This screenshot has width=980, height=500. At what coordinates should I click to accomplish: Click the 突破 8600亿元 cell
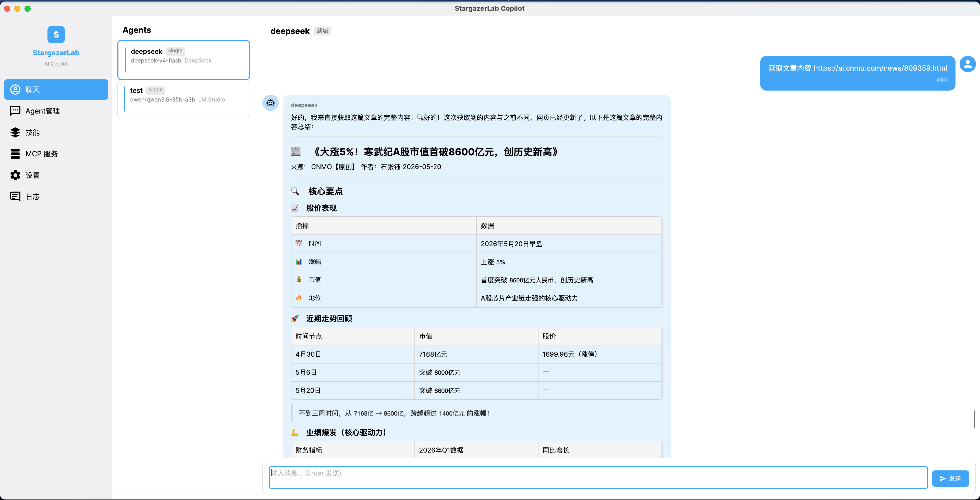476,391
